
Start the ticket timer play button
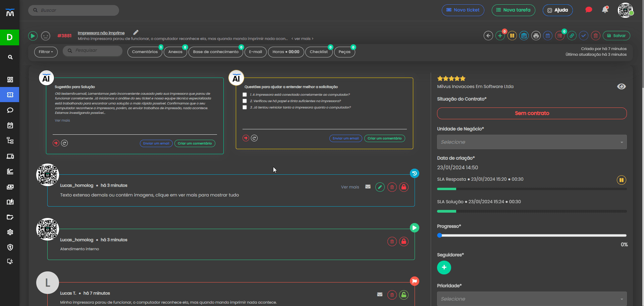tap(33, 36)
